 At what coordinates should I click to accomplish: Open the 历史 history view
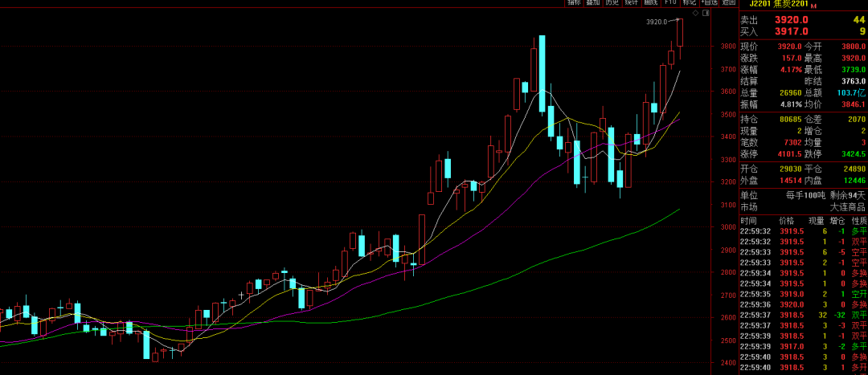pos(612,3)
